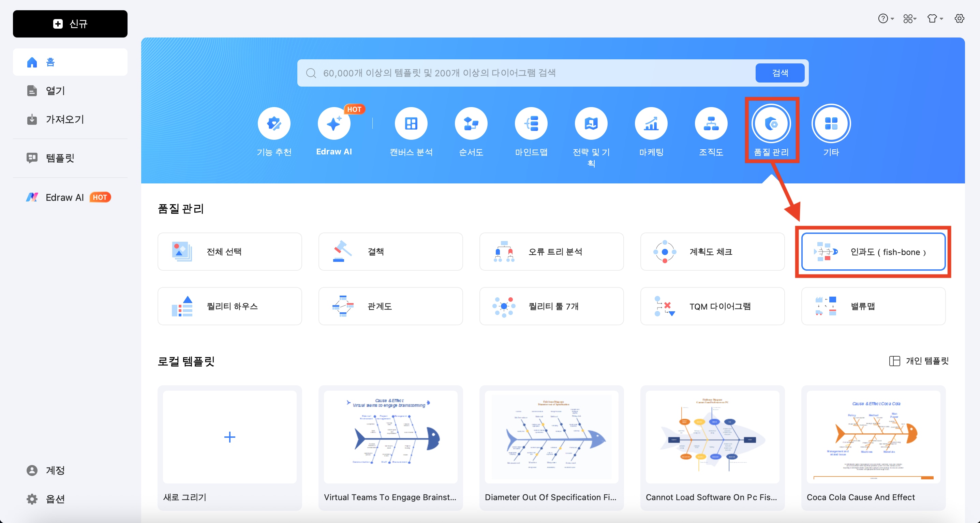Screen dimensions: 980x523
Task: Open the settings gear at top right
Action: click(959, 19)
